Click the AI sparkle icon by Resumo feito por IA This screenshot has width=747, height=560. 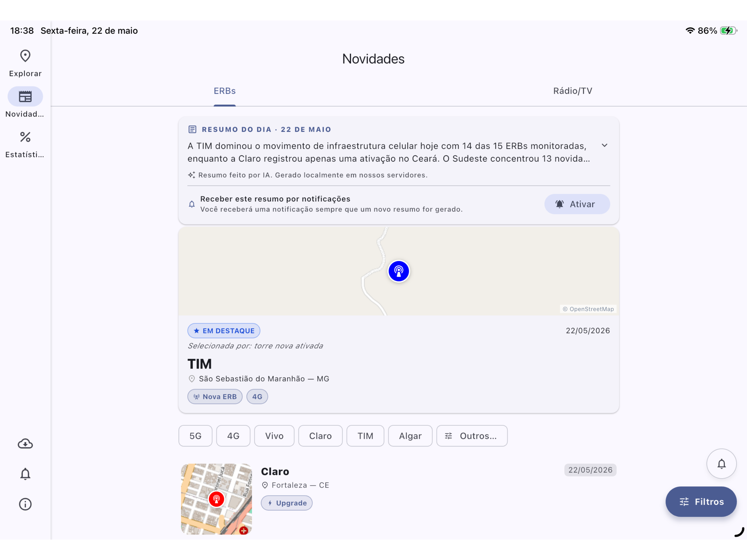pyautogui.click(x=191, y=175)
